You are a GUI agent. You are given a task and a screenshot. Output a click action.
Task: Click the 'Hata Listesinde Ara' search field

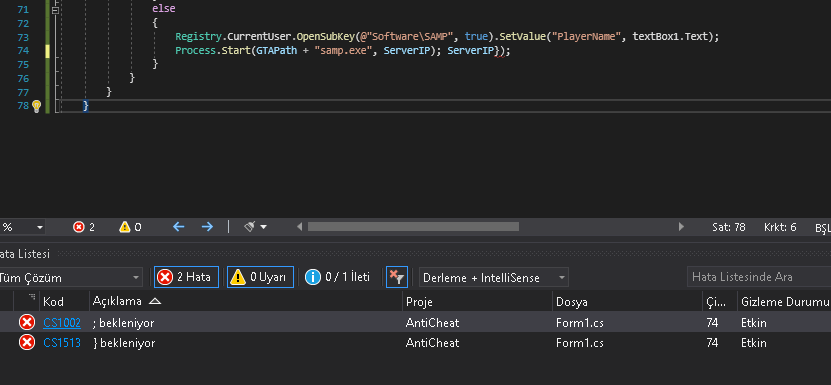click(759, 277)
